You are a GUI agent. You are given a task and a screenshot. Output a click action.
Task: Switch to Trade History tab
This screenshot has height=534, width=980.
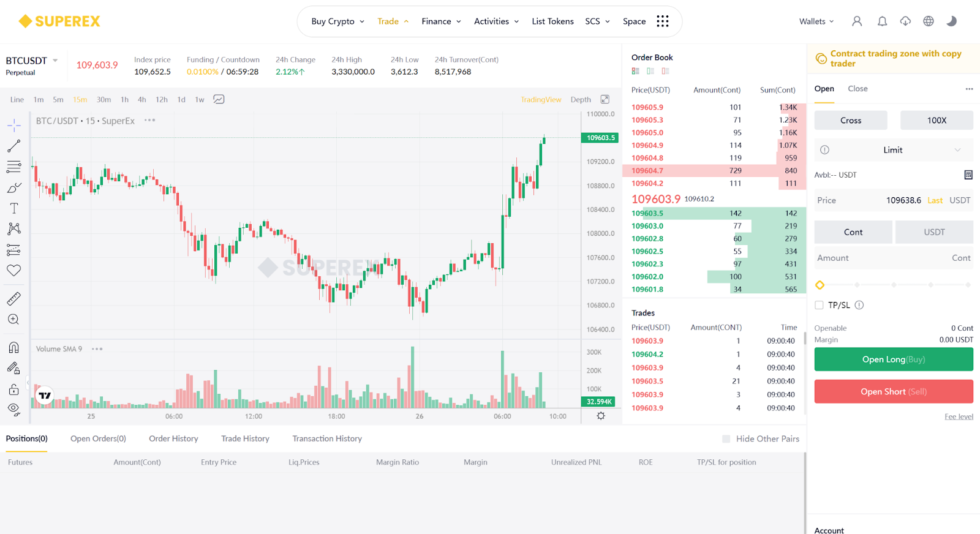coord(245,438)
